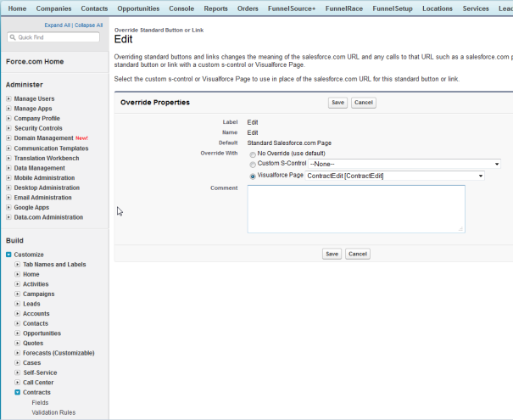
Task: Open the Services tab
Action: pyautogui.click(x=476, y=8)
